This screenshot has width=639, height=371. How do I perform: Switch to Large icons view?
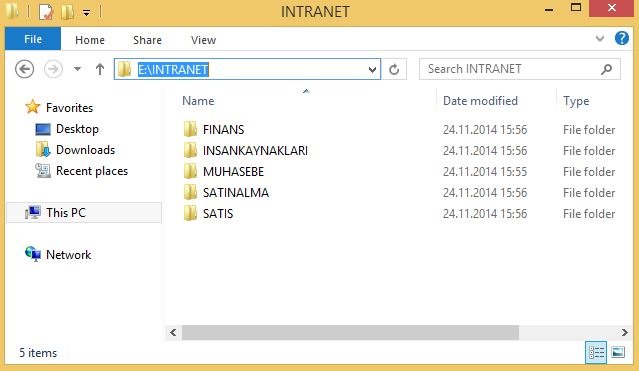[618, 352]
